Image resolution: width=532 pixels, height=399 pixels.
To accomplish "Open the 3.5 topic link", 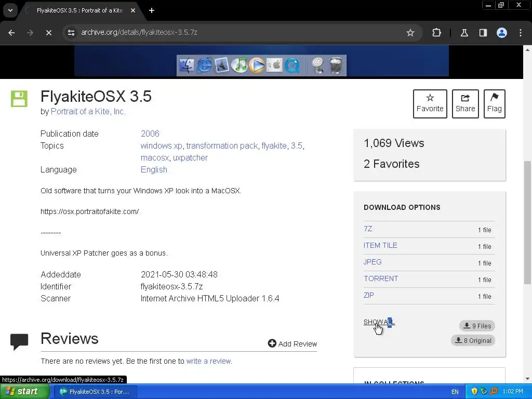I will 297,146.
